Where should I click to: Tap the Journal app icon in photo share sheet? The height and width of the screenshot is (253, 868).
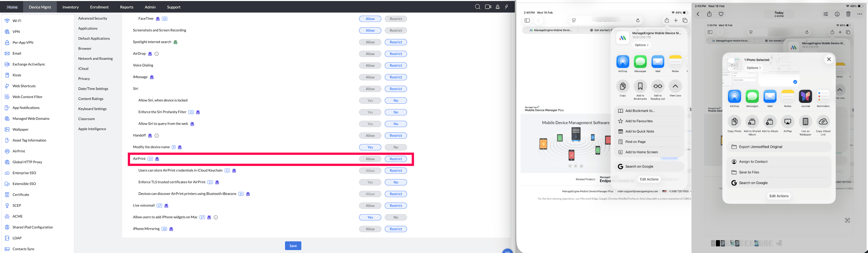pos(805,96)
